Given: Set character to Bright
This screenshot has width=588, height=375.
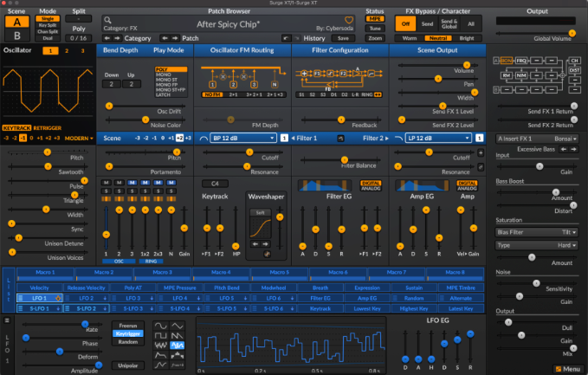Looking at the screenshot, I should point(467,38).
